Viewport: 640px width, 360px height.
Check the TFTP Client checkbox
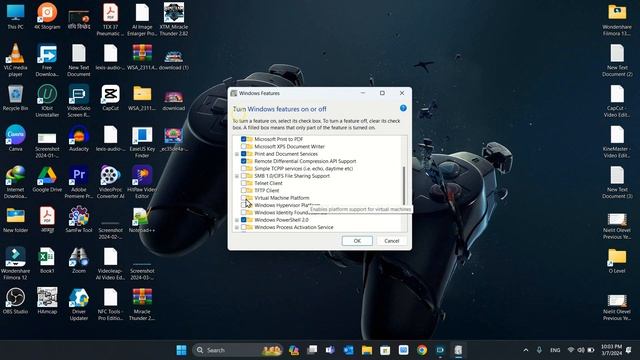pyautogui.click(x=243, y=191)
